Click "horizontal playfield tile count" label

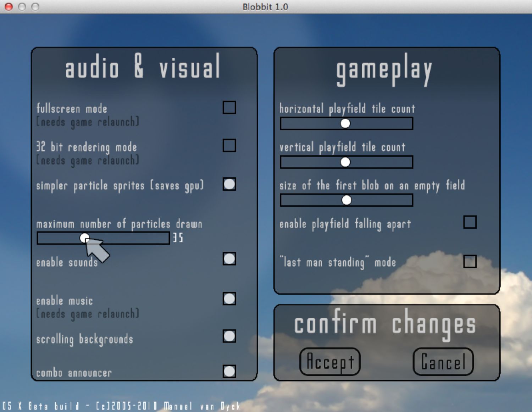347,109
